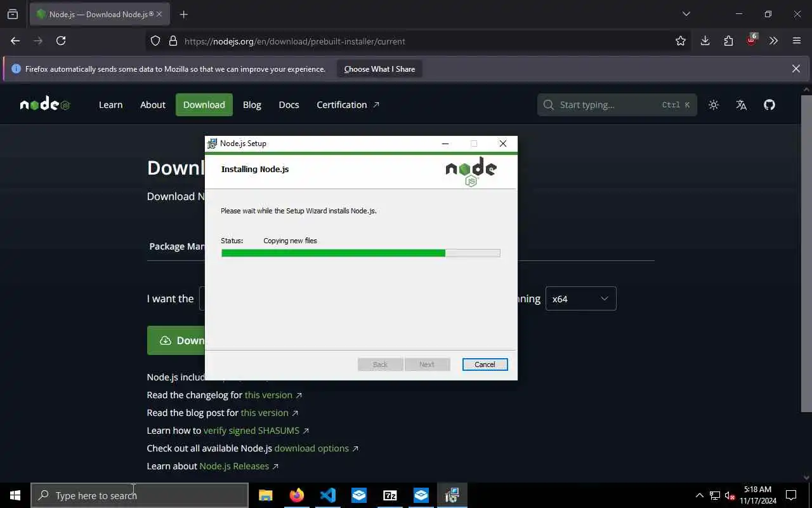The width and height of the screenshot is (812, 508).
Task: Open blog post this version link
Action: 265,413
